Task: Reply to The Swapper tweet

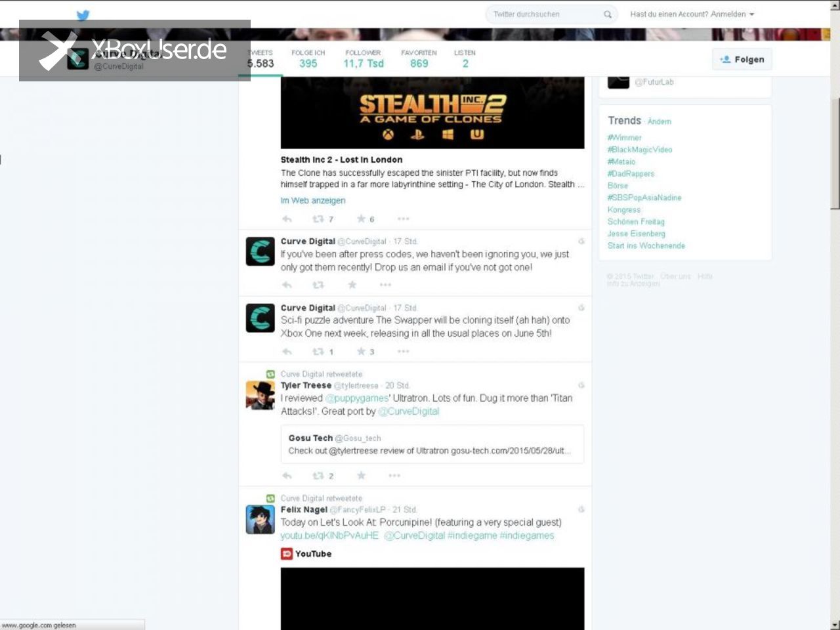Action: 287,352
